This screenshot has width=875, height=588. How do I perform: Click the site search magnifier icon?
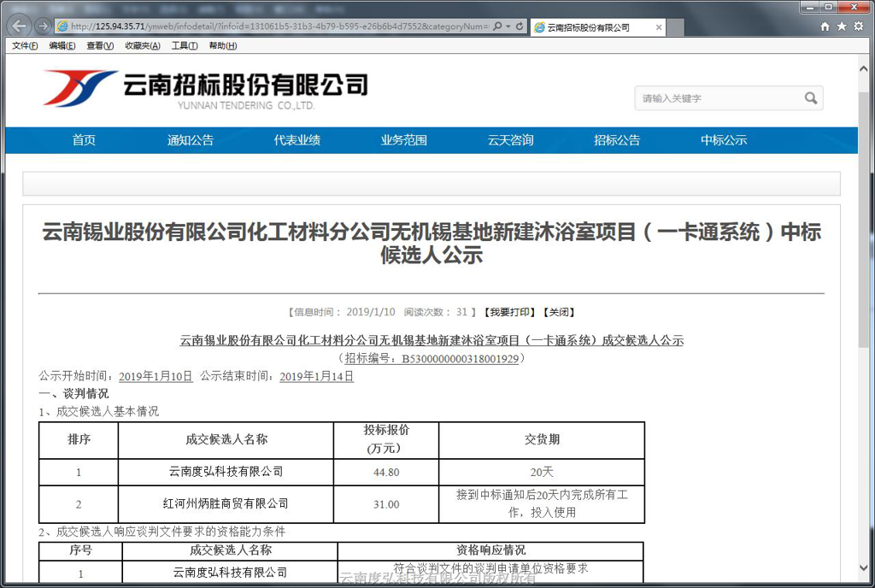point(811,98)
